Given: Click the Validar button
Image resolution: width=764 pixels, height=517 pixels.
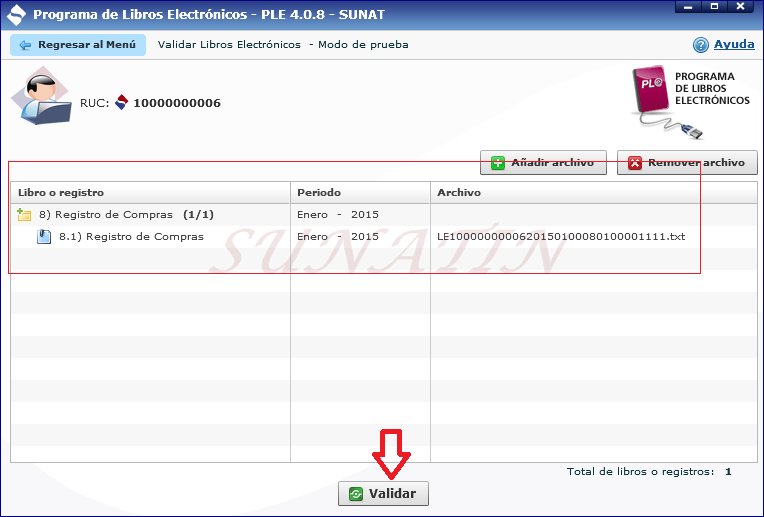Looking at the screenshot, I should 383,493.
